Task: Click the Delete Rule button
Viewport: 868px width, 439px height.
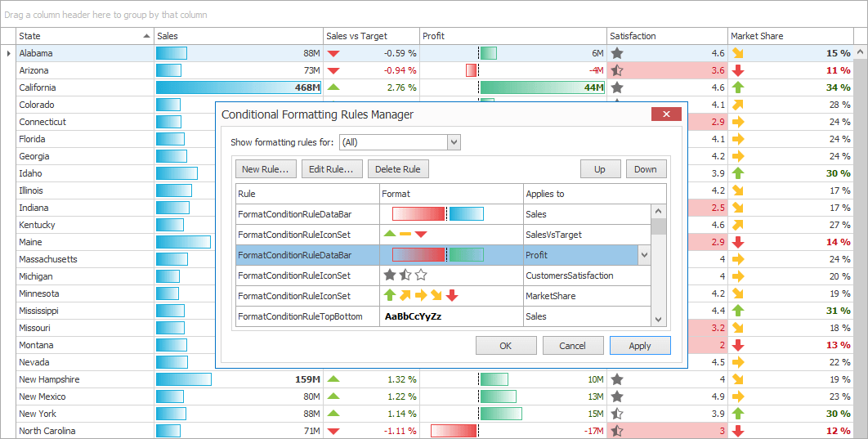Action: click(x=398, y=169)
